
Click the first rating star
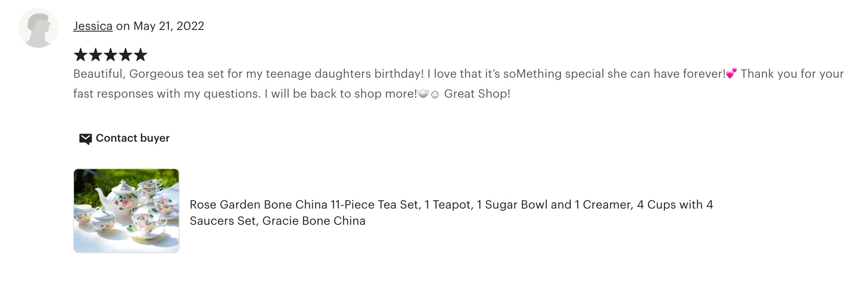pyautogui.click(x=80, y=54)
